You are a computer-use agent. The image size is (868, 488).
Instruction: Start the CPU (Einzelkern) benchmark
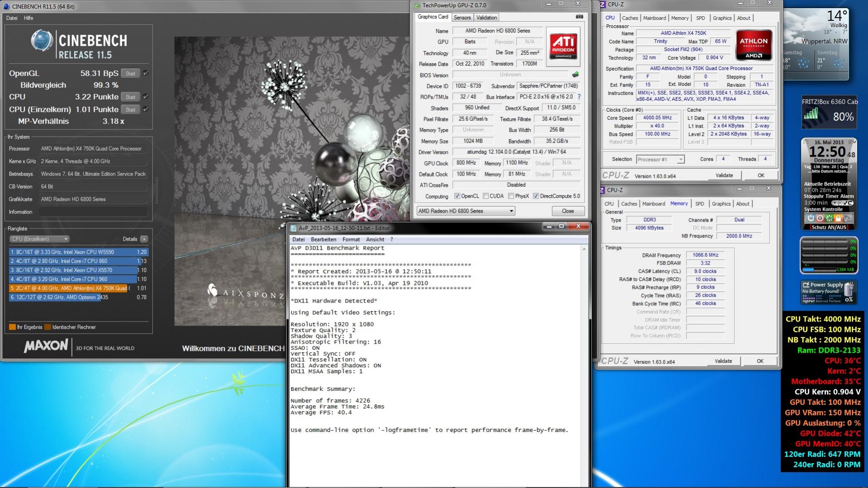[x=130, y=109]
